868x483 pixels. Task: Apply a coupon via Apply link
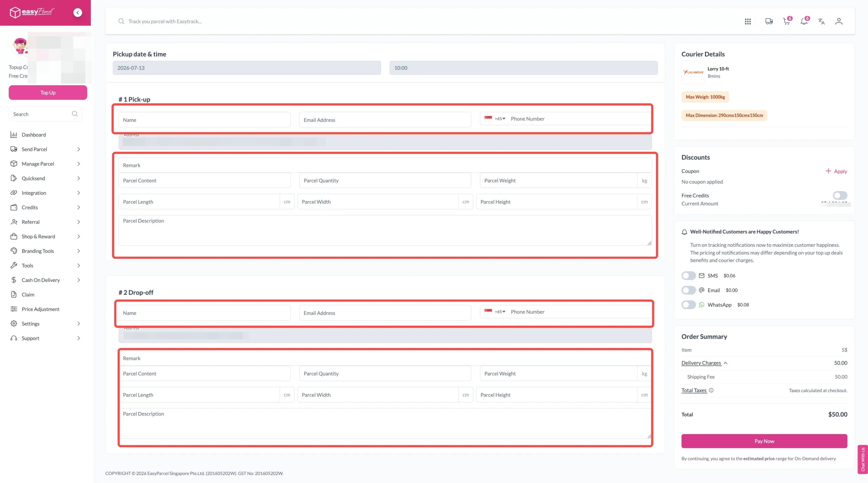[x=836, y=171]
